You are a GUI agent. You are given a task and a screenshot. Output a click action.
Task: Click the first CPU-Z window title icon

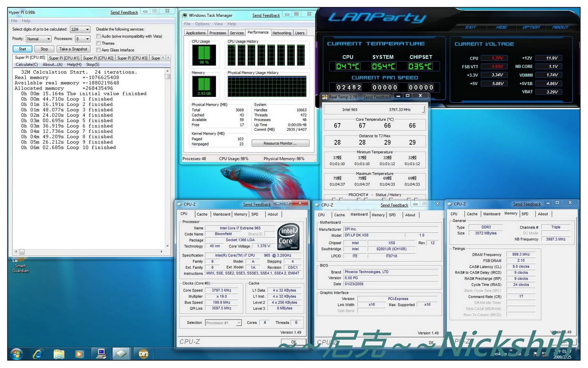click(179, 204)
